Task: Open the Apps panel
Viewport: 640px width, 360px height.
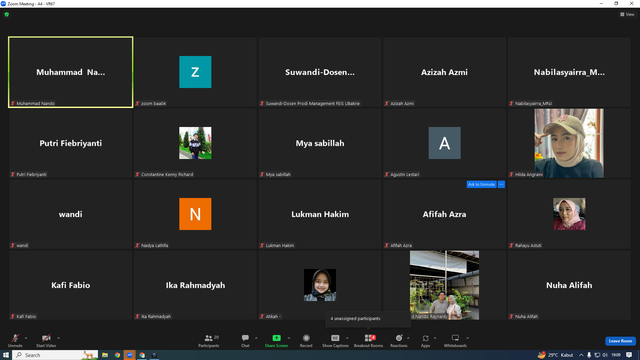Action: [x=425, y=340]
